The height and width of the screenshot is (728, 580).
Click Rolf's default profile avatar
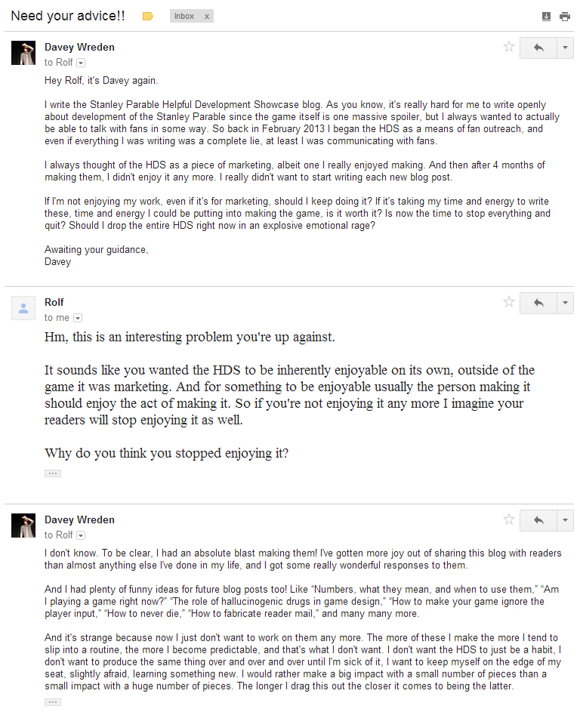pyautogui.click(x=23, y=308)
